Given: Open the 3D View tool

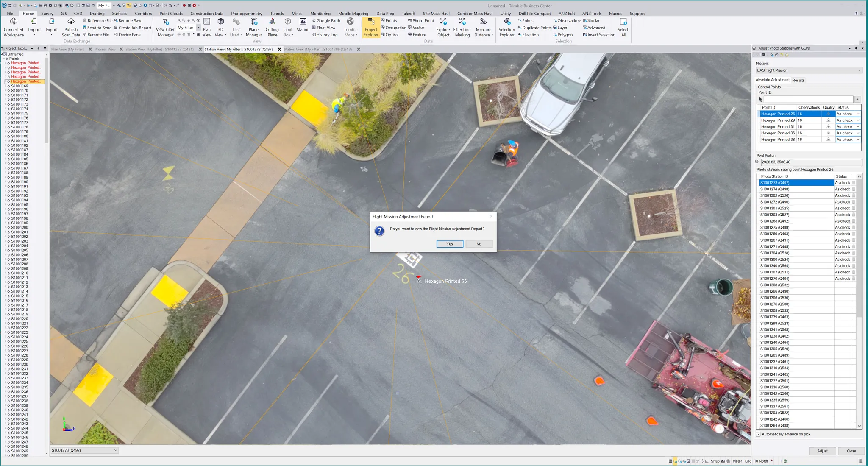Looking at the screenshot, I should coord(220,28).
